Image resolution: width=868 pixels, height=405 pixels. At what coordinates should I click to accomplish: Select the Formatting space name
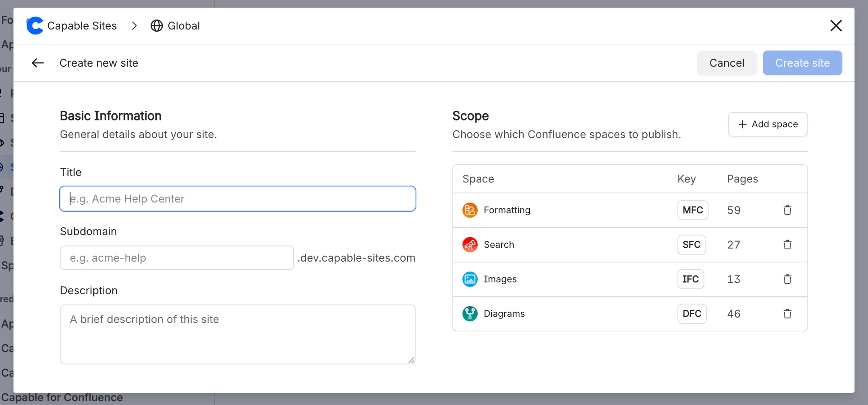pos(507,210)
